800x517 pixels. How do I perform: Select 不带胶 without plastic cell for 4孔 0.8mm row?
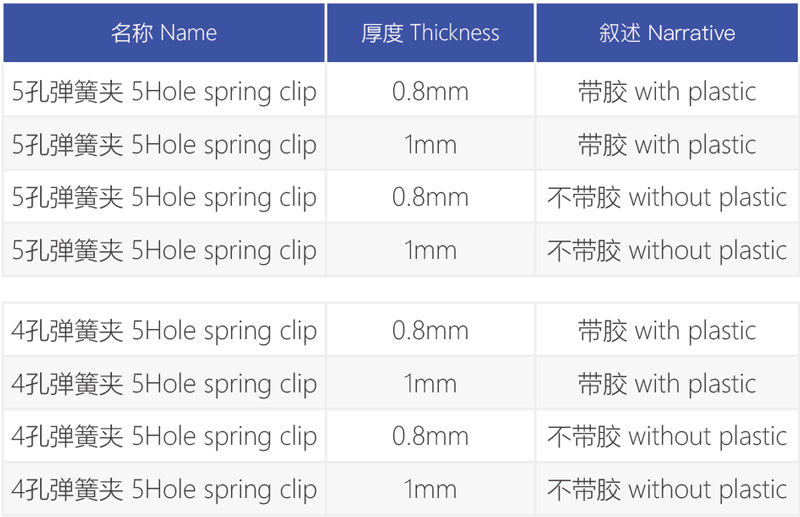[x=667, y=436]
